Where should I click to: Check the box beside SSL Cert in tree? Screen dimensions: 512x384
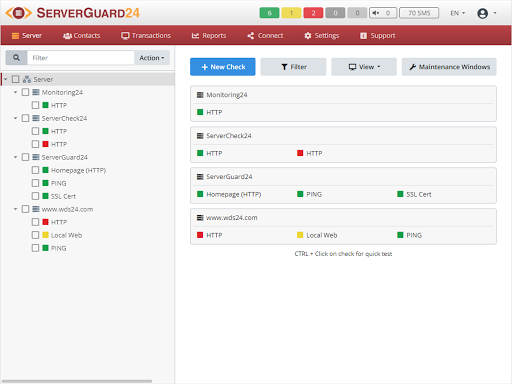(x=35, y=196)
